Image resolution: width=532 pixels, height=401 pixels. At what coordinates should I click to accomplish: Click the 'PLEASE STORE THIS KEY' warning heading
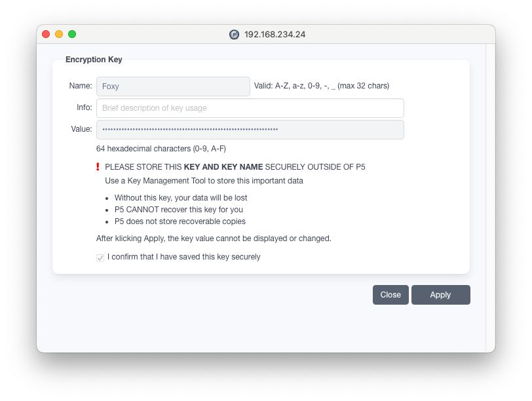235,167
